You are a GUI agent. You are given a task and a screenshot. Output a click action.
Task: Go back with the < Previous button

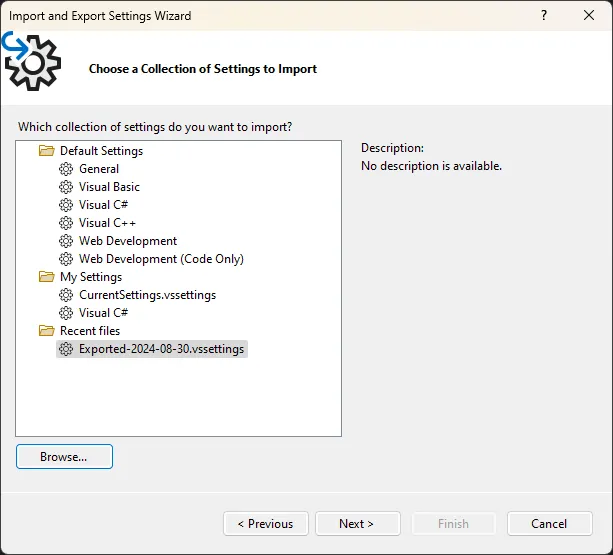tap(266, 524)
